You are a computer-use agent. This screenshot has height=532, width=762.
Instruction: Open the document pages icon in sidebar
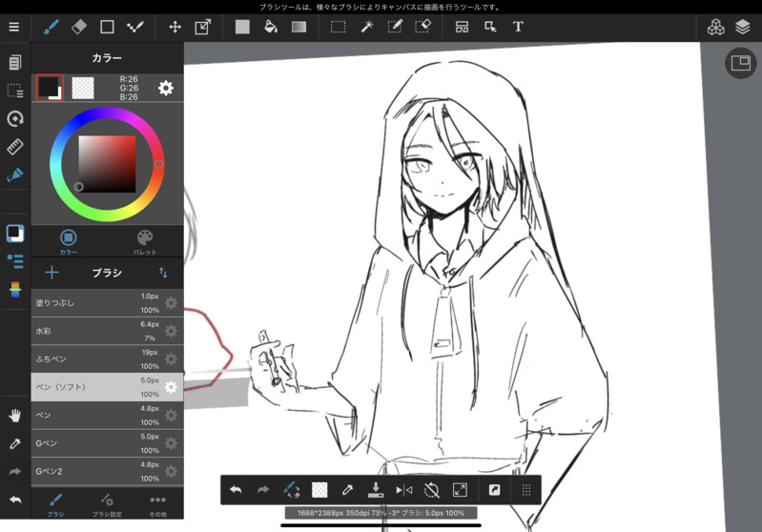[x=15, y=62]
